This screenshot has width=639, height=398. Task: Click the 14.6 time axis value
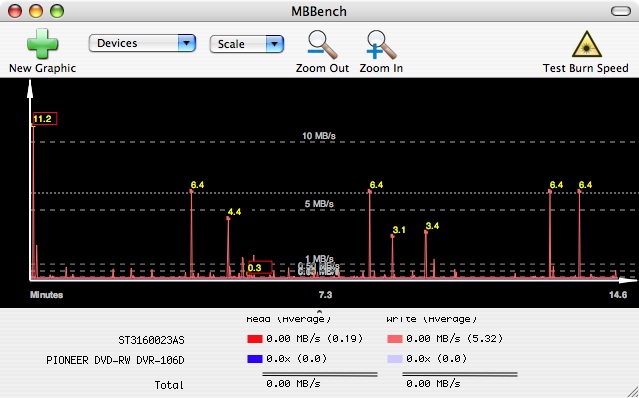pyautogui.click(x=618, y=295)
